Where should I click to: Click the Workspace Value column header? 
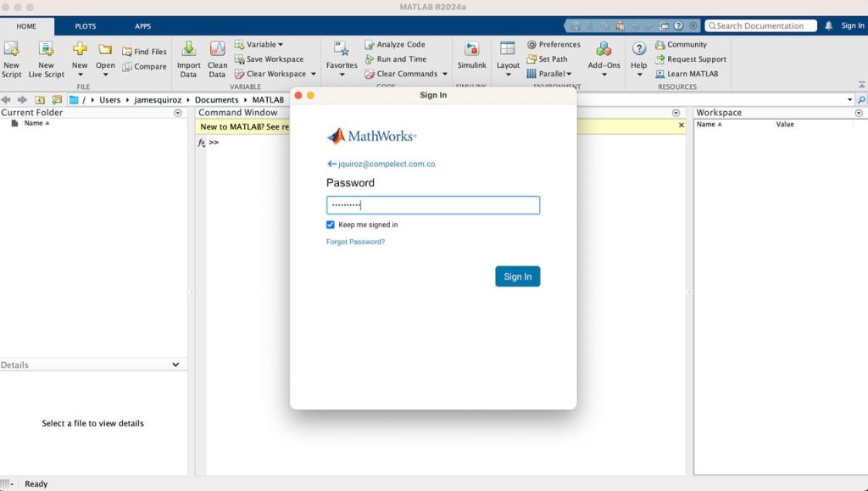click(785, 125)
